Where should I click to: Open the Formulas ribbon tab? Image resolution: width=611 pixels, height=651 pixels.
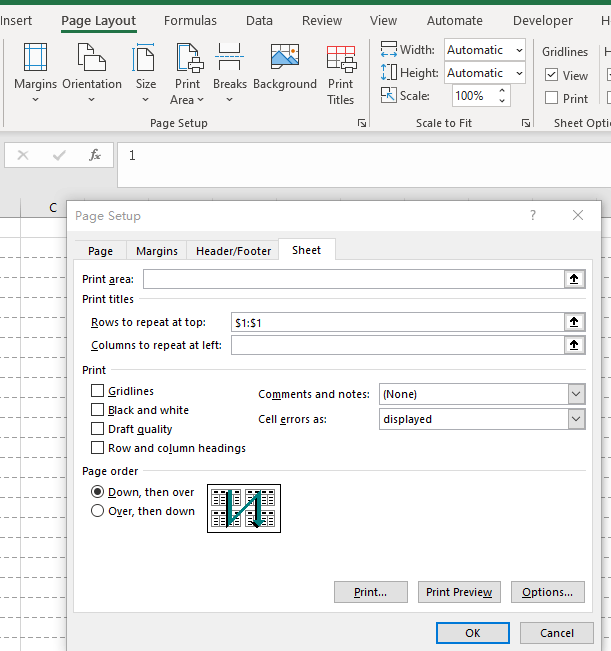190,20
